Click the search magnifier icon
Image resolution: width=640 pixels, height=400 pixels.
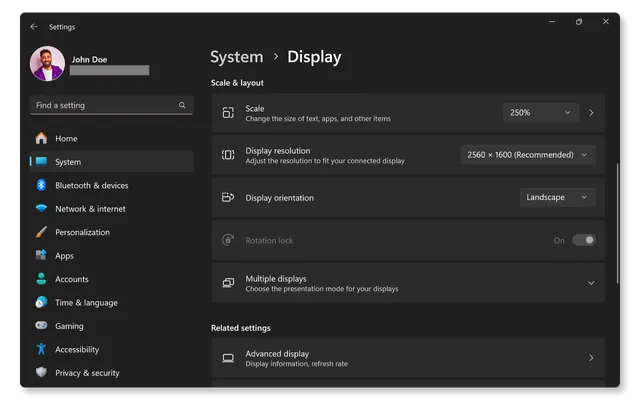tap(182, 105)
